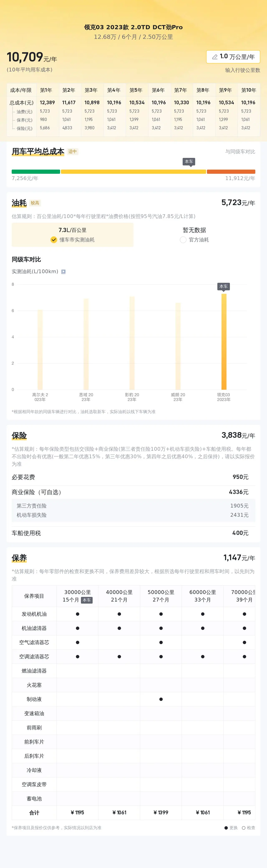The width and height of the screenshot is (267, 868).
Task: Click the ¥1399 total under 50000公里
Action: (x=161, y=812)
